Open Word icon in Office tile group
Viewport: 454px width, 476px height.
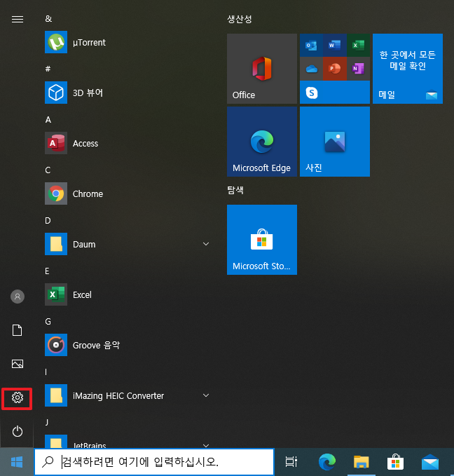[334, 46]
